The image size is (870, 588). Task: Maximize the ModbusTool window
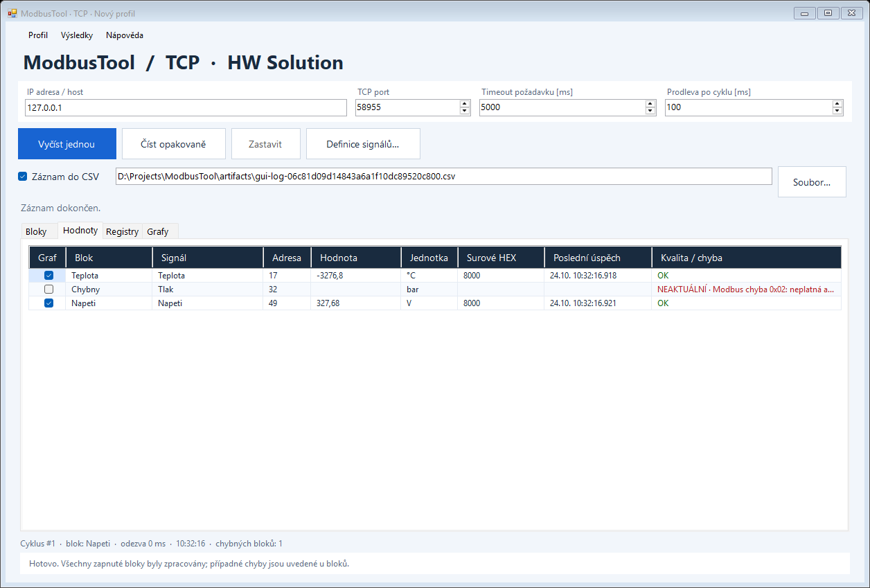[828, 12]
